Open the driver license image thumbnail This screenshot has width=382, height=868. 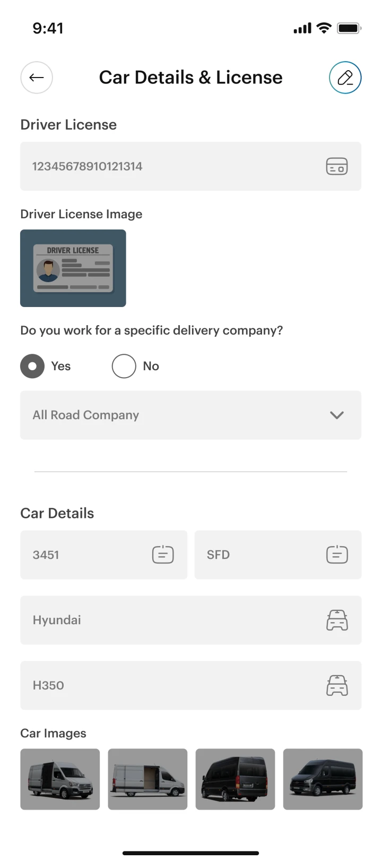[73, 268]
